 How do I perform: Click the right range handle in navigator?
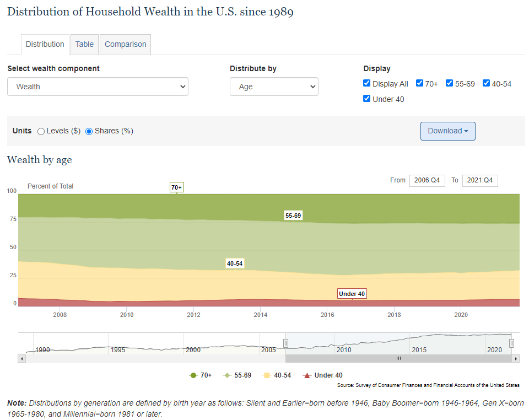click(511, 343)
